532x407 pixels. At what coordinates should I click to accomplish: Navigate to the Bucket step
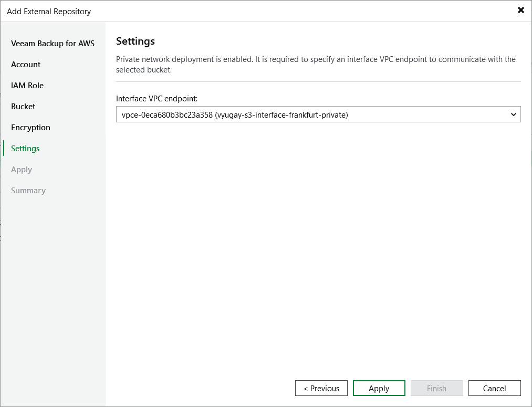coord(23,106)
